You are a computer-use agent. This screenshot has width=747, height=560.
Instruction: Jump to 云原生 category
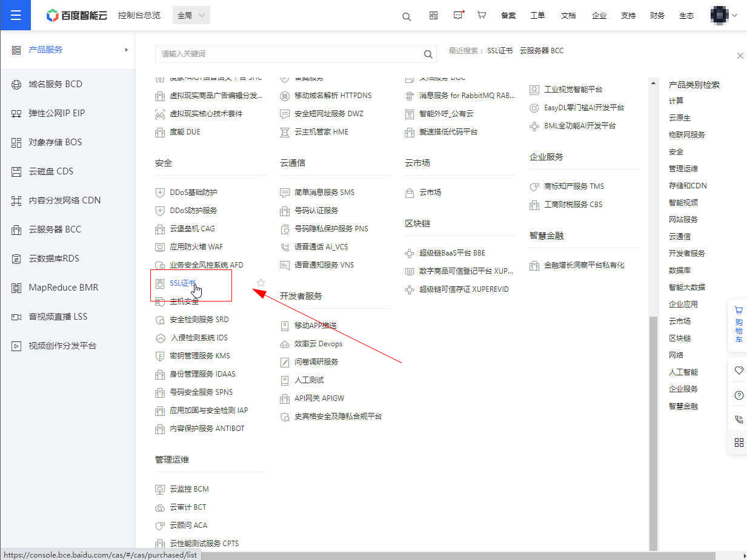(x=680, y=118)
